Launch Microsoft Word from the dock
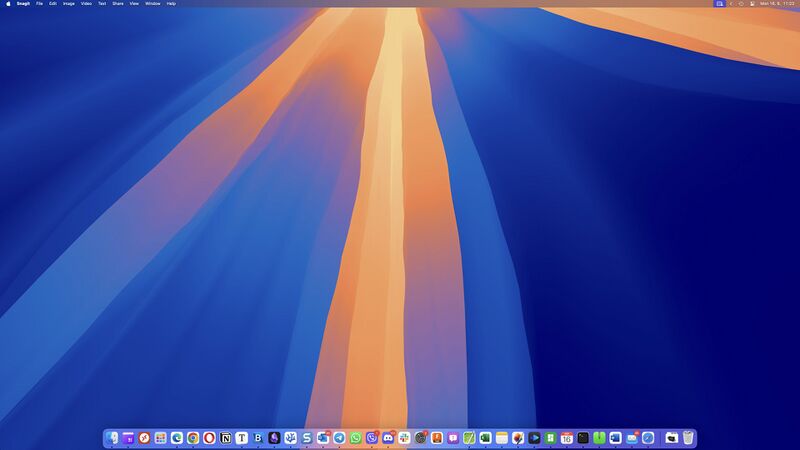 pos(615,438)
